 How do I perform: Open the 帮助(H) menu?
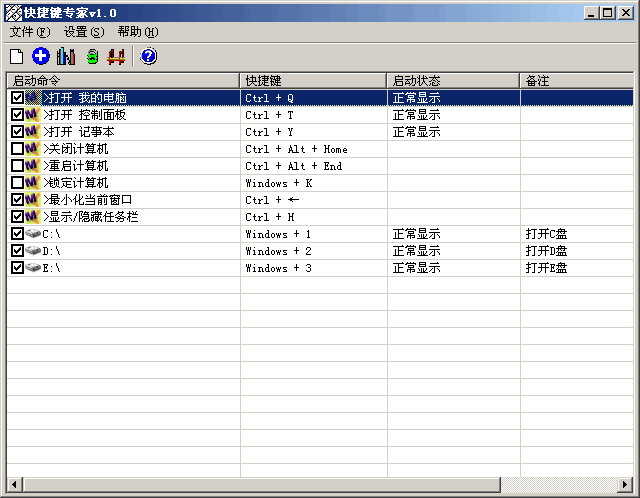(138, 32)
